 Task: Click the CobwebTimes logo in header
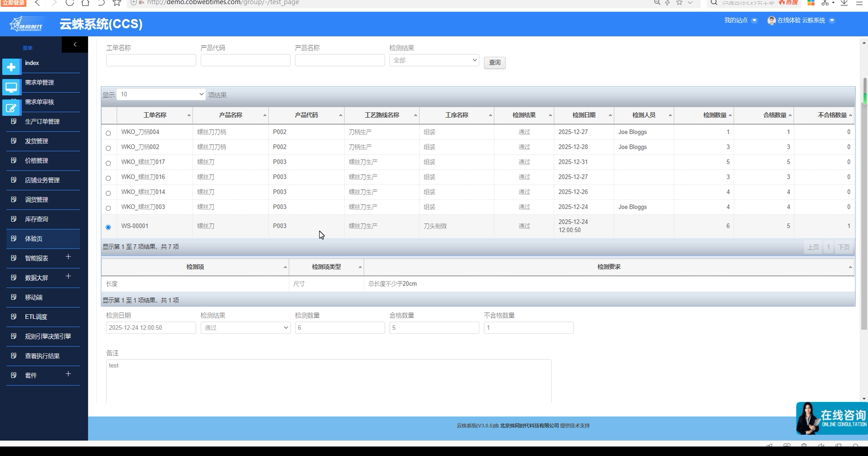[28, 24]
